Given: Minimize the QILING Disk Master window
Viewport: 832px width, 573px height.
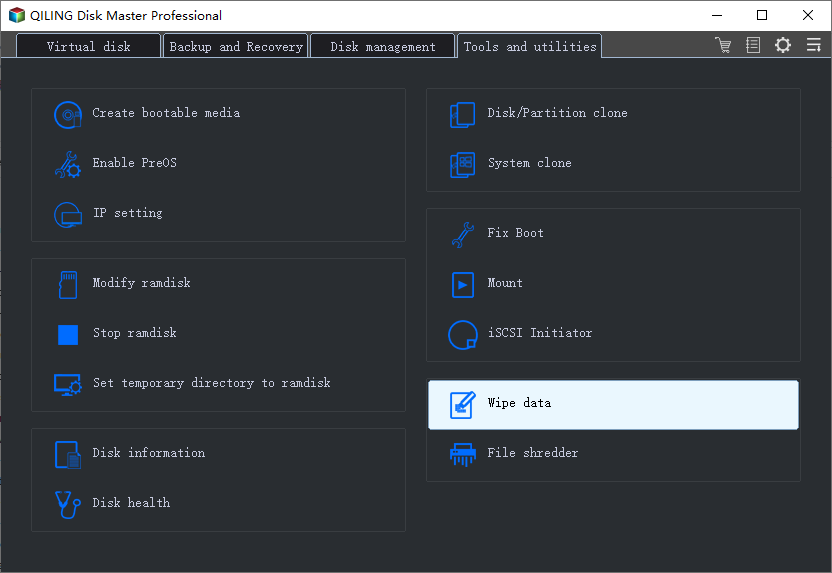Looking at the screenshot, I should (717, 15).
